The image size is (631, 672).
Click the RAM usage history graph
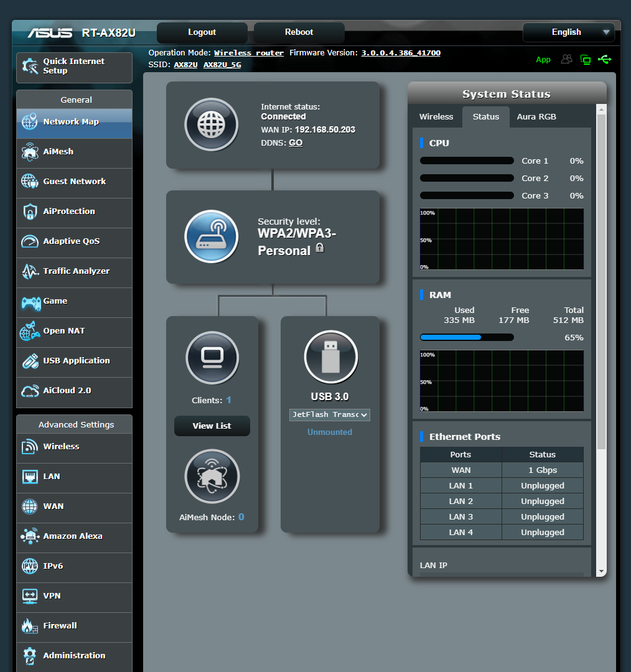pos(502,381)
